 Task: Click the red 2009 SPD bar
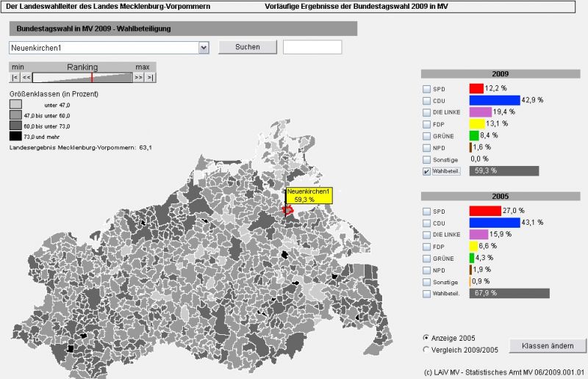coord(476,88)
